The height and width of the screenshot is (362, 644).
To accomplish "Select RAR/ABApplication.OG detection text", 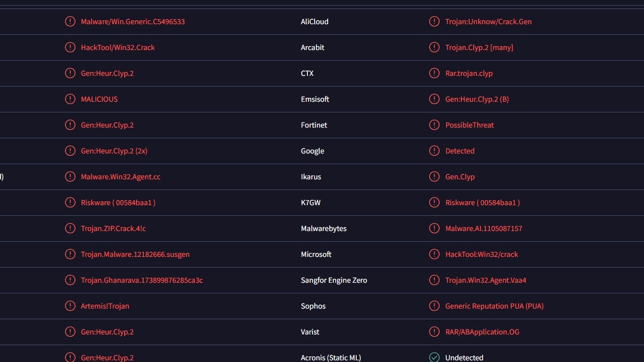I will [x=482, y=332].
